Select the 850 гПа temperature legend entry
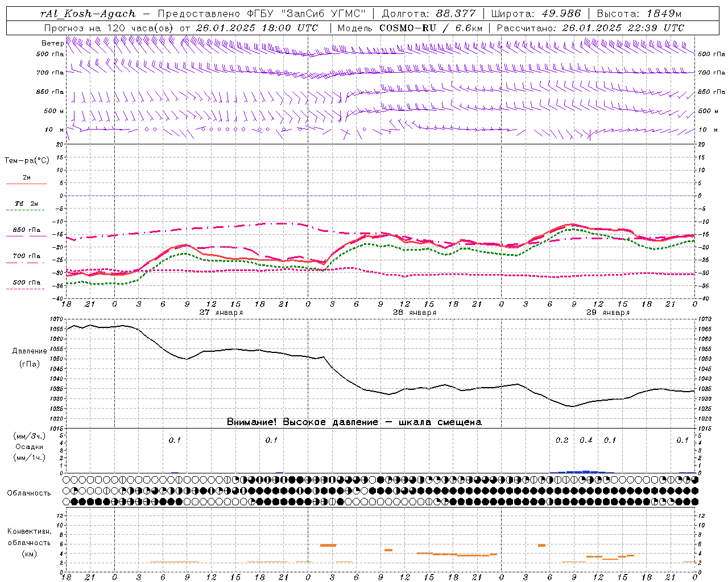This screenshot has height=582, width=728. (26, 232)
